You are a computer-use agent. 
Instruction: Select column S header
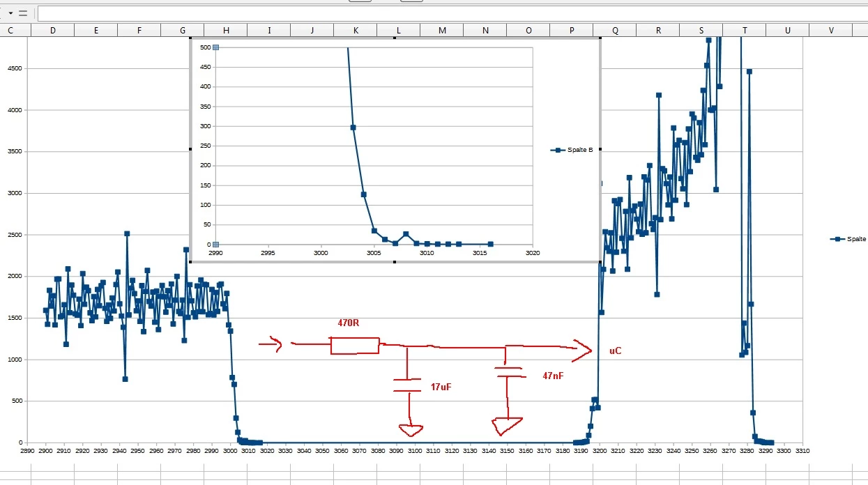coord(701,30)
